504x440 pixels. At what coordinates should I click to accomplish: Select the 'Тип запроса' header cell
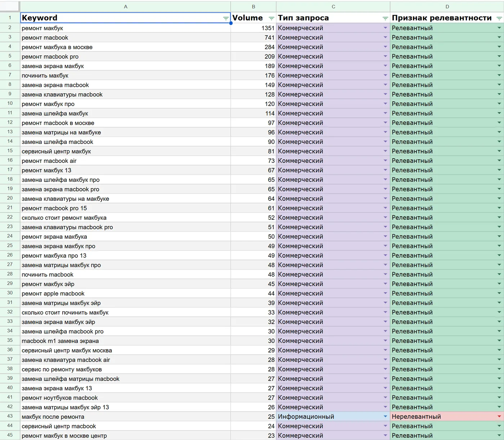[x=333, y=18]
